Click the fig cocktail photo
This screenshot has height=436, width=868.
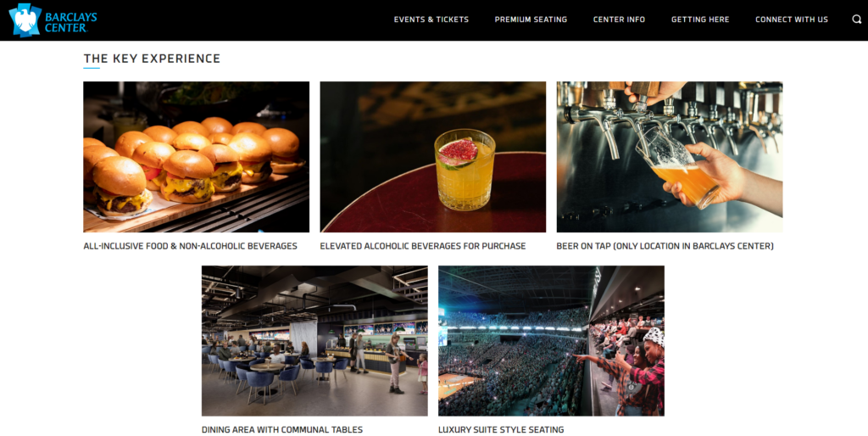[433, 157]
